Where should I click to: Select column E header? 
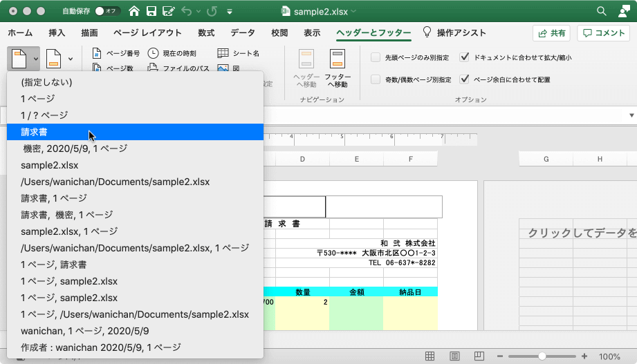click(356, 159)
